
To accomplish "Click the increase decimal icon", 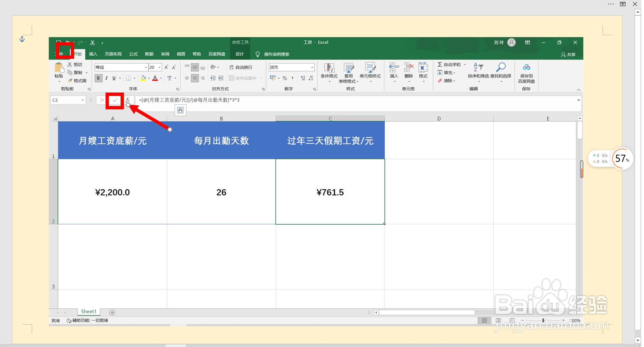I will [x=303, y=78].
